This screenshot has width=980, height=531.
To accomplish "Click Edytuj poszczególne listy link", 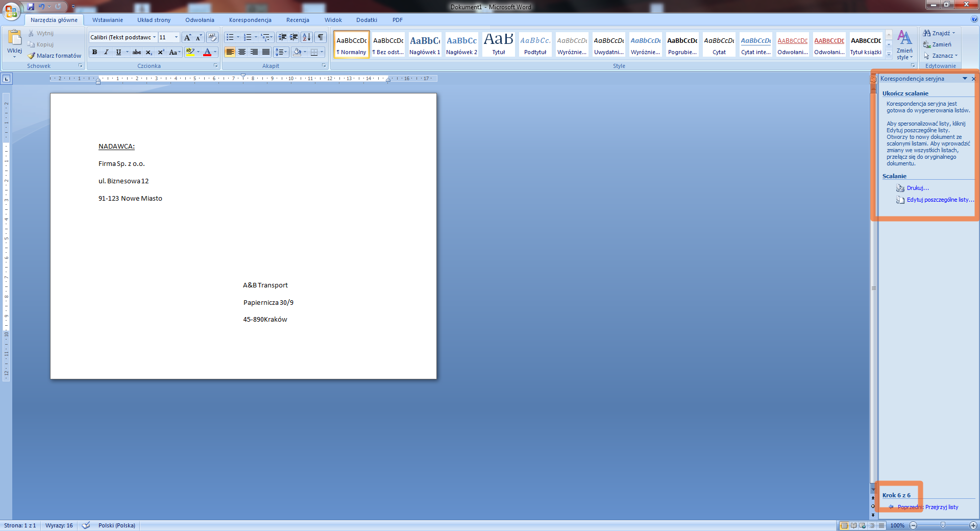I will [940, 200].
